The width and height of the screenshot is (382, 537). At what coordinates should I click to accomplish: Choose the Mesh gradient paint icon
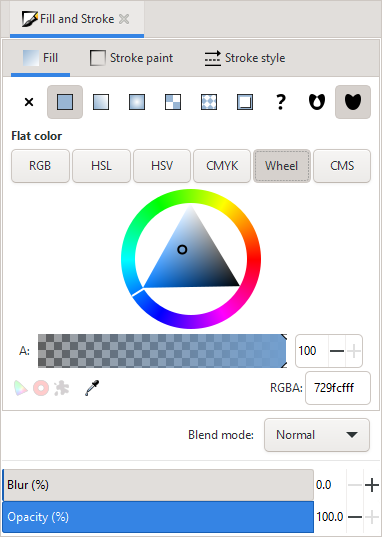[x=173, y=102]
